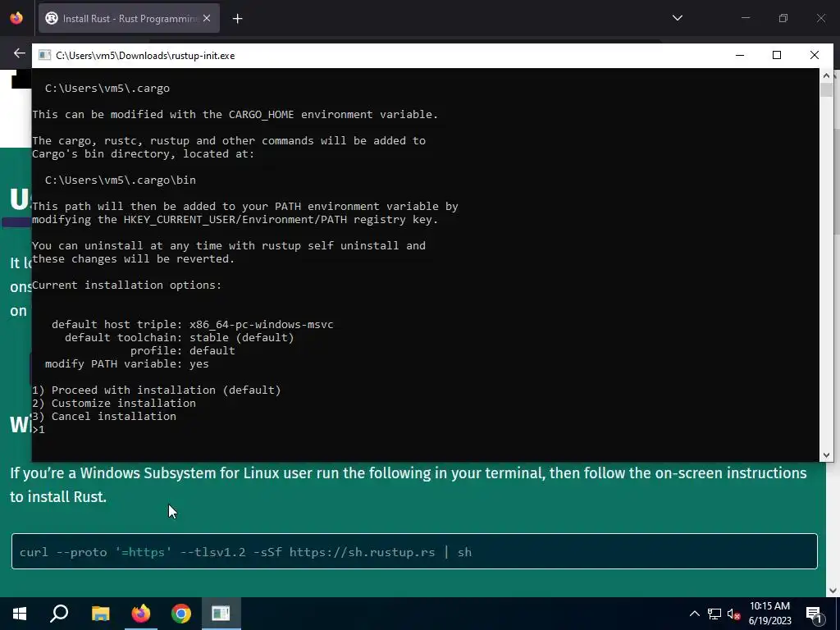Viewport: 840px width, 630px height.
Task: Show hidden system tray icons
Action: 694,614
